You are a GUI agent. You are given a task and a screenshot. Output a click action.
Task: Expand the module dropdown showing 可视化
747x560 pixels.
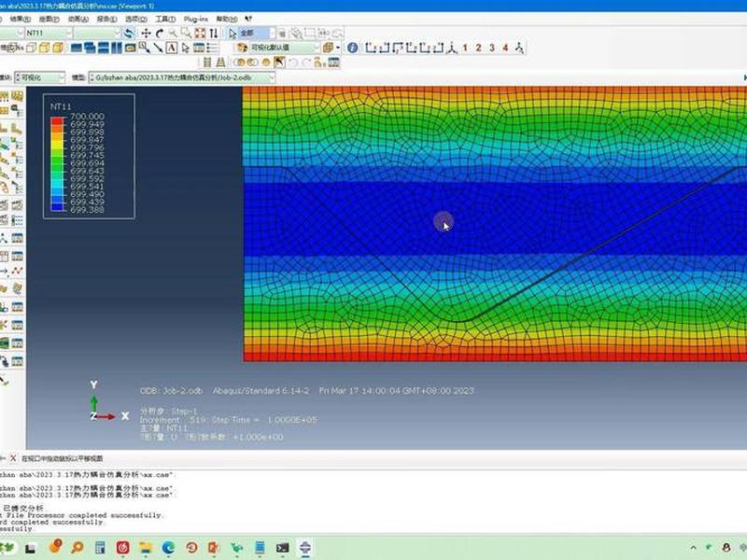click(x=40, y=77)
